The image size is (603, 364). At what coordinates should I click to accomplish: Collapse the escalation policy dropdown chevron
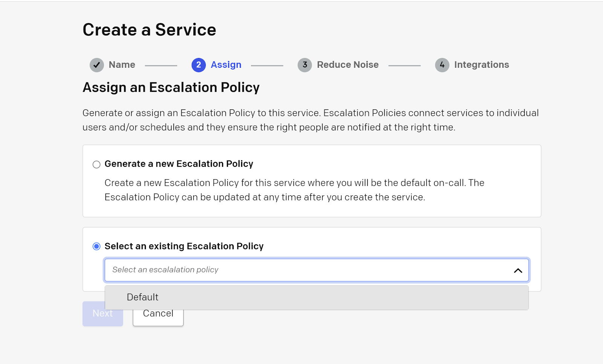[518, 270]
